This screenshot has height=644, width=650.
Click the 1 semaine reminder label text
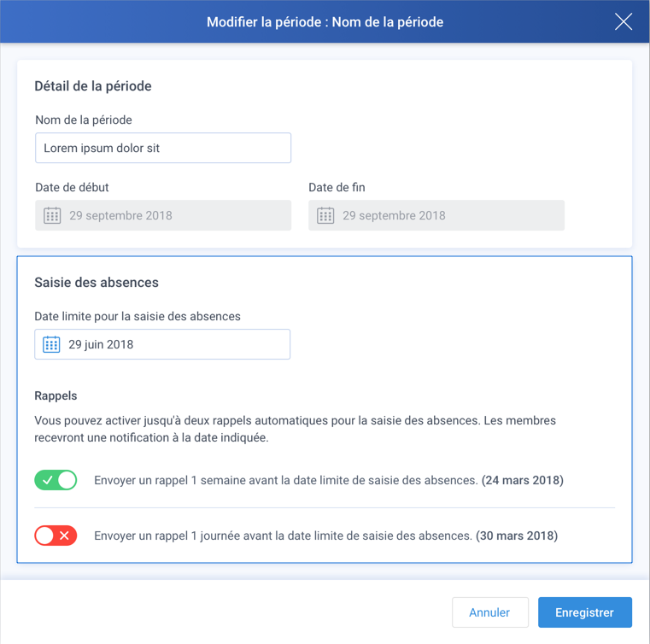coord(329,480)
